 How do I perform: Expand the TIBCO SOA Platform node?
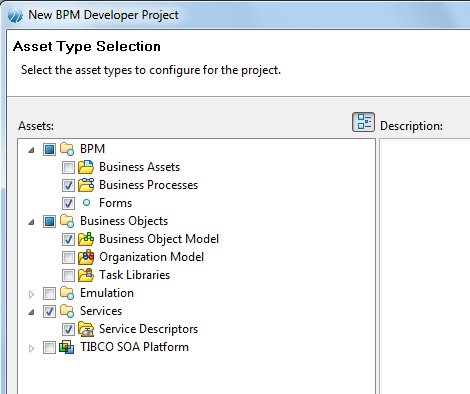point(31,348)
